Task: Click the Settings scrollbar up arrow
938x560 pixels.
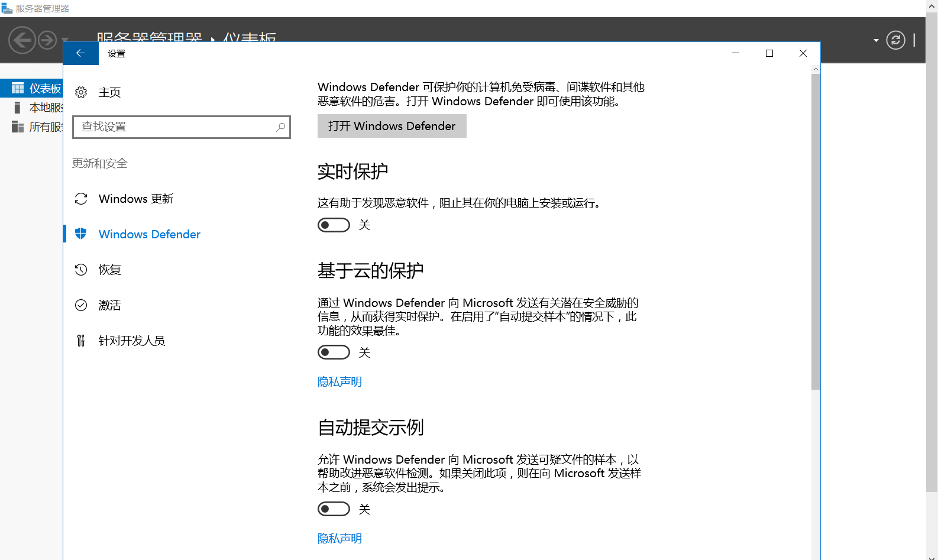Action: (816, 69)
